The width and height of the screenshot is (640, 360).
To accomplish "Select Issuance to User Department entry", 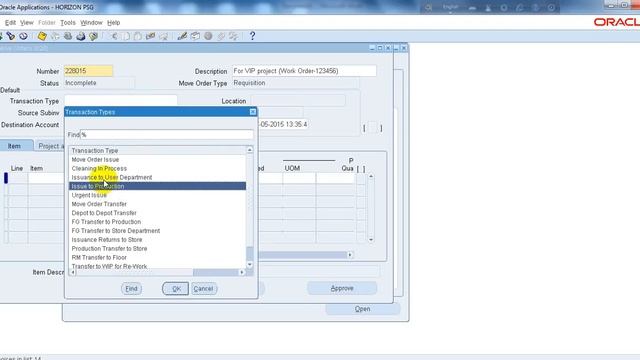I will (158, 178).
